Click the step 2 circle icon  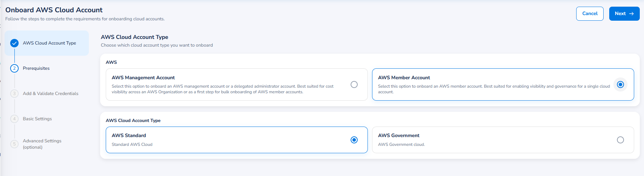click(x=14, y=68)
